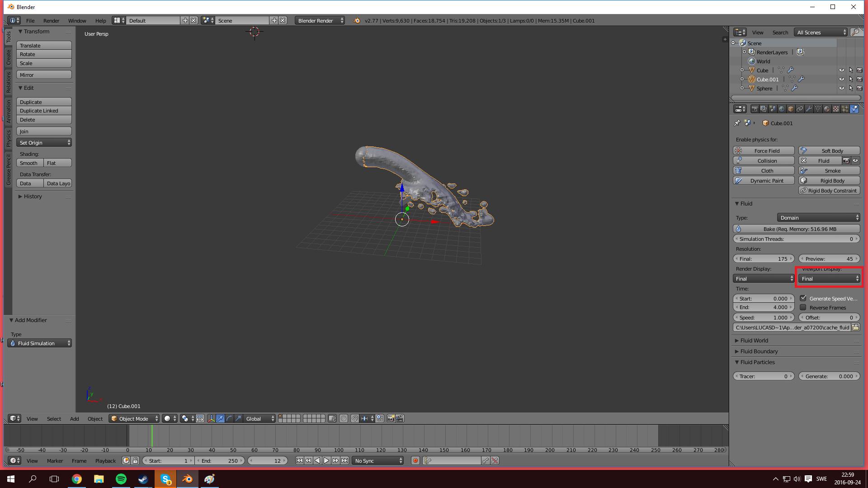This screenshot has height=488, width=868.
Task: Open the Render camera properties tab
Action: point(755,109)
